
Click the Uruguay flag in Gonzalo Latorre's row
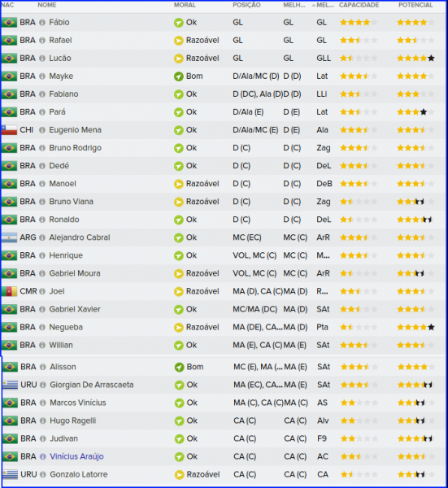[10, 475]
